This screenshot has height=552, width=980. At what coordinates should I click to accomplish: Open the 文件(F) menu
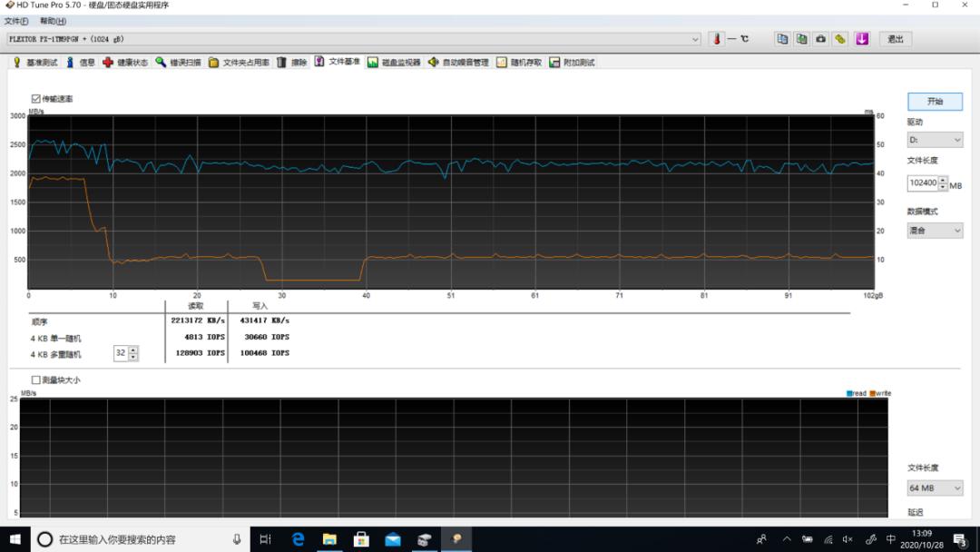coord(16,21)
